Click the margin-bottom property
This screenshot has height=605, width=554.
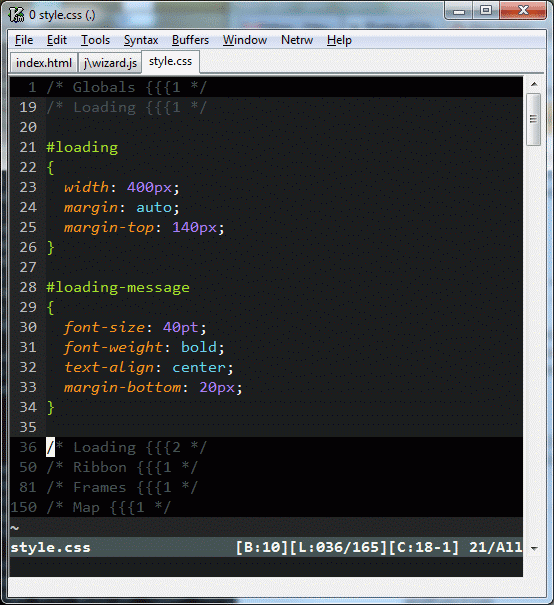coord(123,387)
